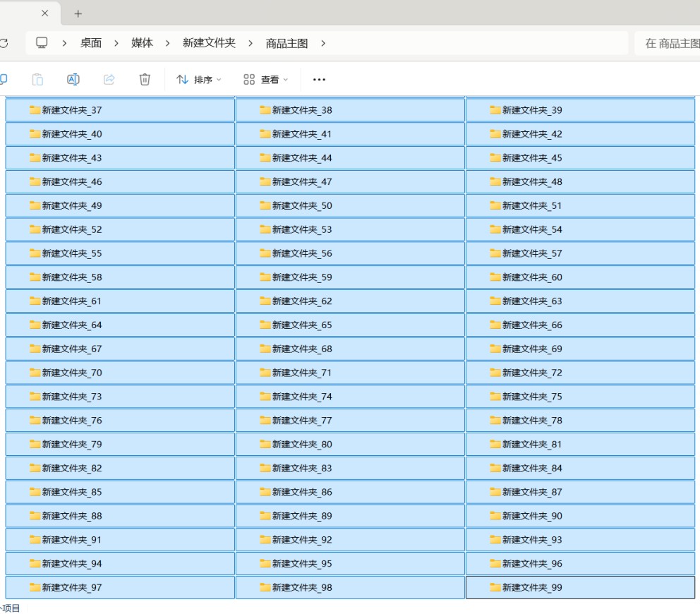The image size is (700, 614).
Task: Select the folder name 新建文件夹_96
Action: pos(532,564)
